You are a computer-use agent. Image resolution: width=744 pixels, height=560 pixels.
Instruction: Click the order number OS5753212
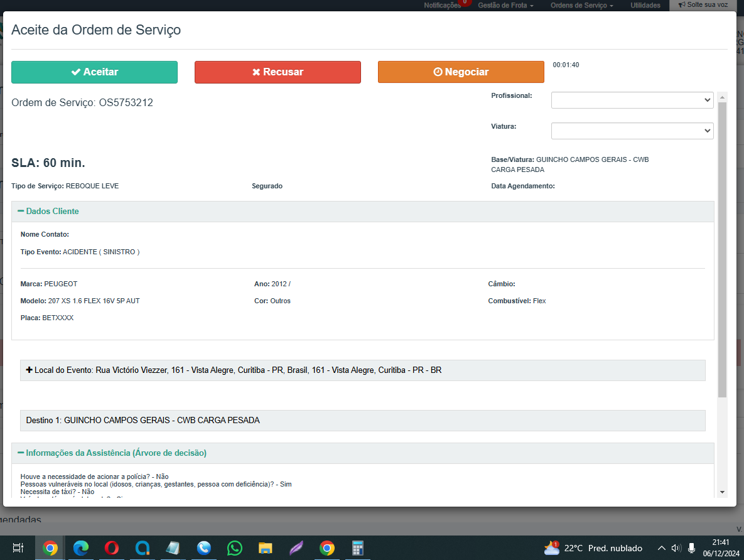pyautogui.click(x=126, y=102)
